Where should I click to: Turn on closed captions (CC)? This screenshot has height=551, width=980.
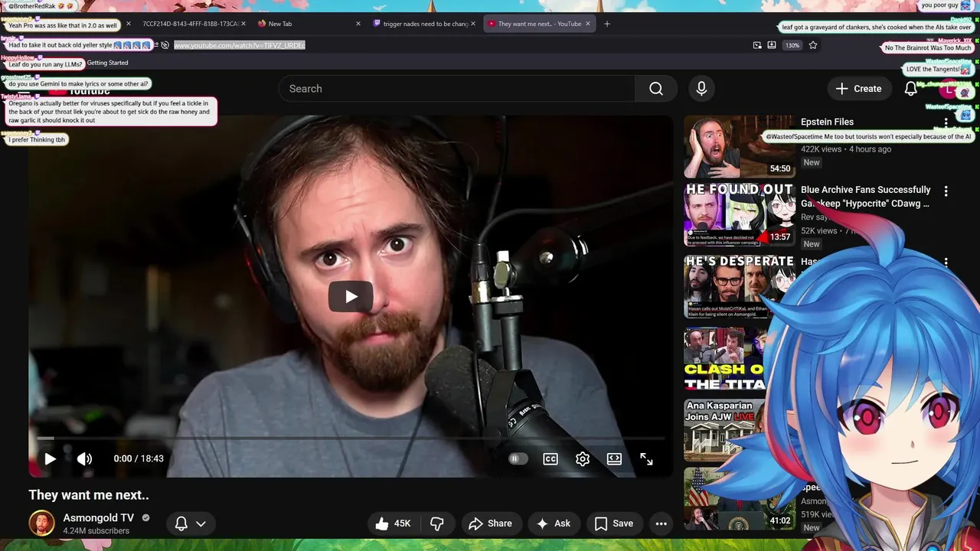[550, 459]
